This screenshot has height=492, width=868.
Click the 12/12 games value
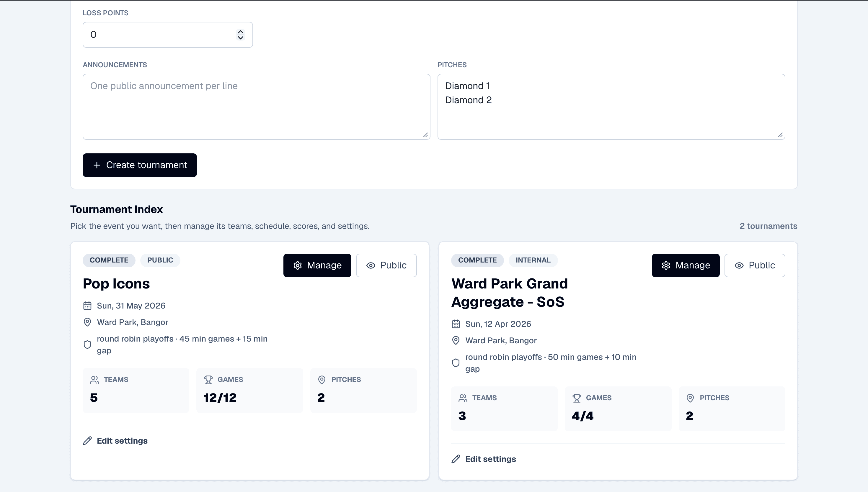pos(220,398)
